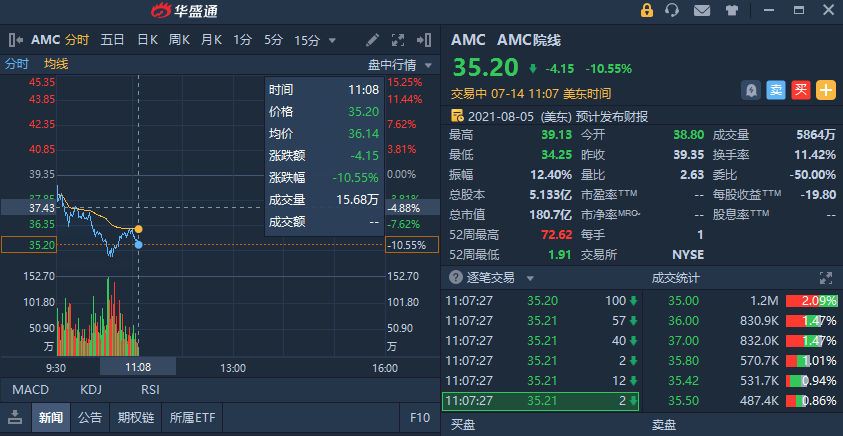Viewport: 843px width, 436px height.
Task: Open the skin theme shirt icon
Action: point(730,11)
